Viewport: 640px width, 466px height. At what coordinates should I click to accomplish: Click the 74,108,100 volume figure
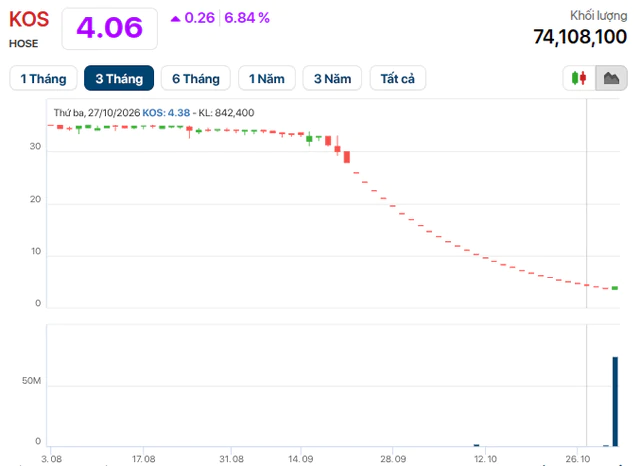(x=580, y=37)
